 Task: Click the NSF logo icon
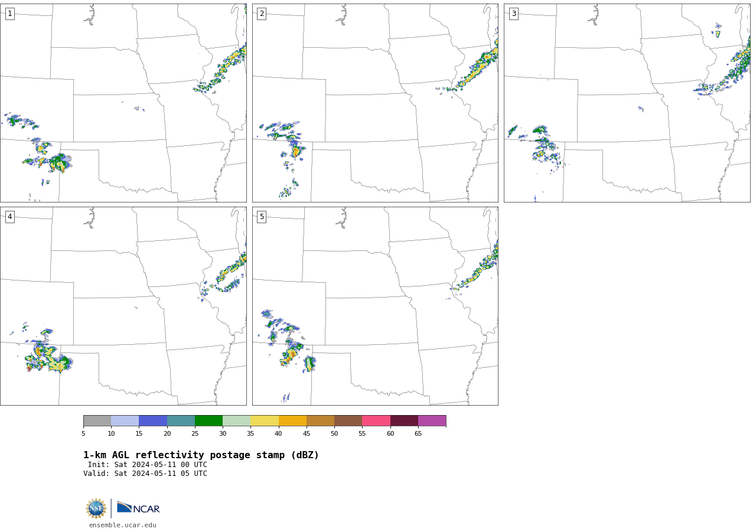(x=96, y=508)
